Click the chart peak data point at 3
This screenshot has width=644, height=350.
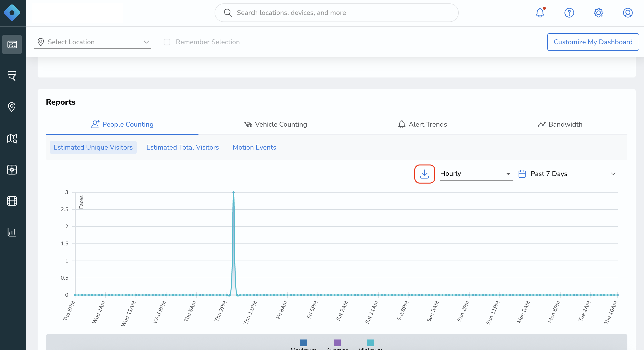tap(233, 192)
